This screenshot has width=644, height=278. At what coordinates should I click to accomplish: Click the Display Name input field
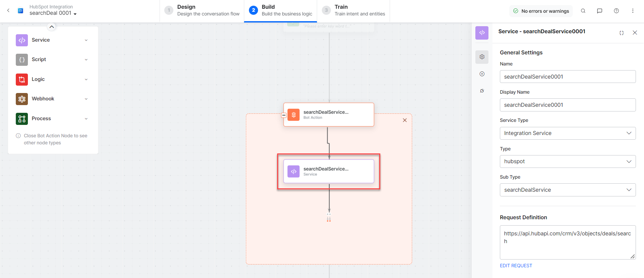[x=567, y=105]
